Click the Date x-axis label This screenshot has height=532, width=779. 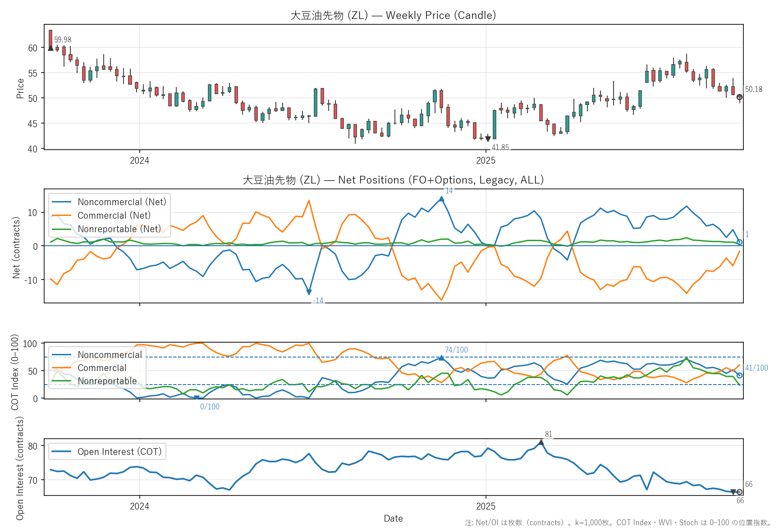[393, 518]
